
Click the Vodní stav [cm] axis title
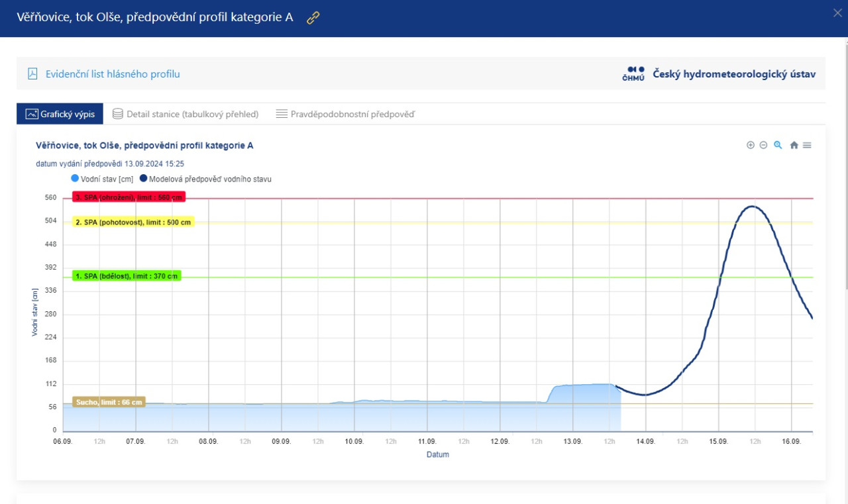[34, 313]
